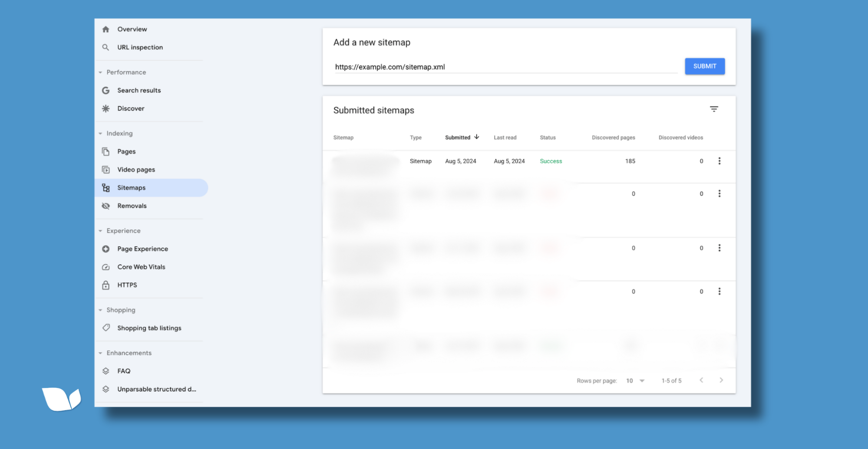Collapse the Enhancements section
This screenshot has width=868, height=449.
(100, 353)
